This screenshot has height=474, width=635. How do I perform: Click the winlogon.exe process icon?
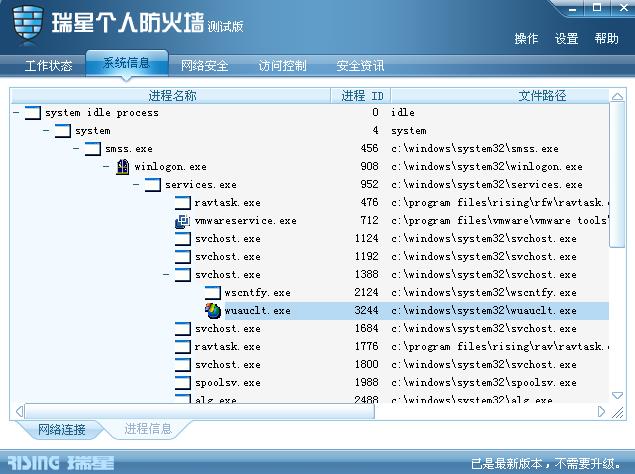(123, 167)
